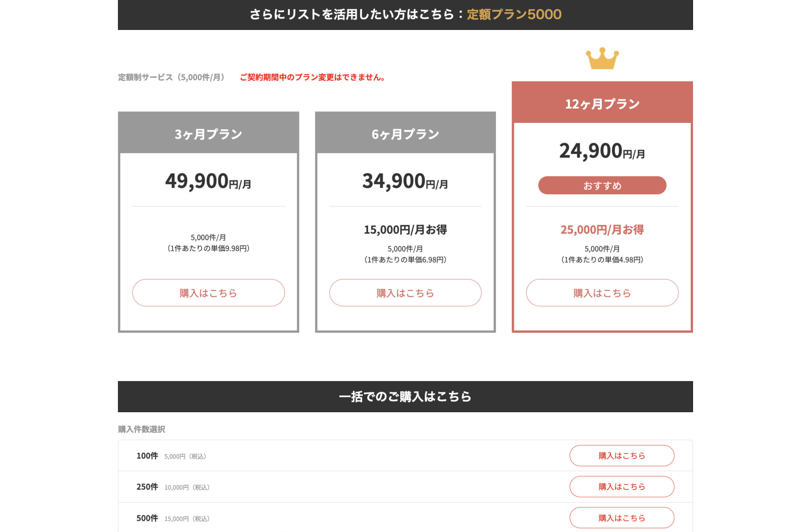Purchase the 3ヶ月プラン subscription
This screenshot has width=811, height=532.
click(208, 293)
